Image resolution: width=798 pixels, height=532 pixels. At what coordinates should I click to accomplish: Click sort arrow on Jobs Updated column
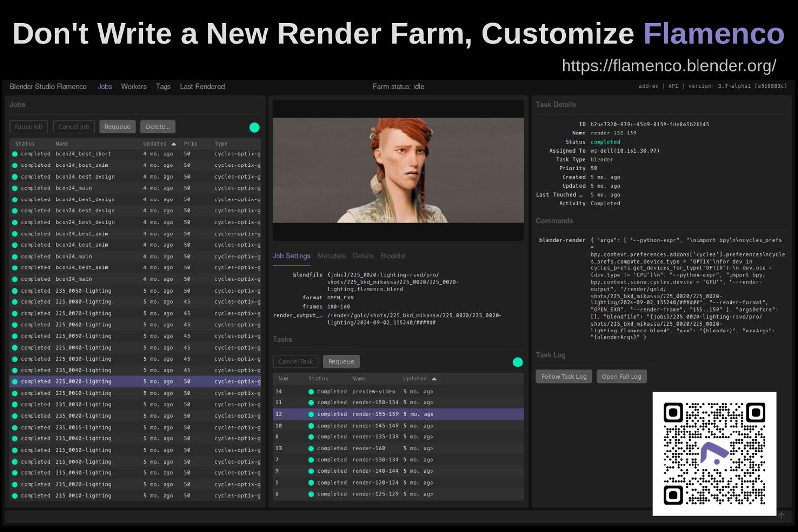coord(174,143)
